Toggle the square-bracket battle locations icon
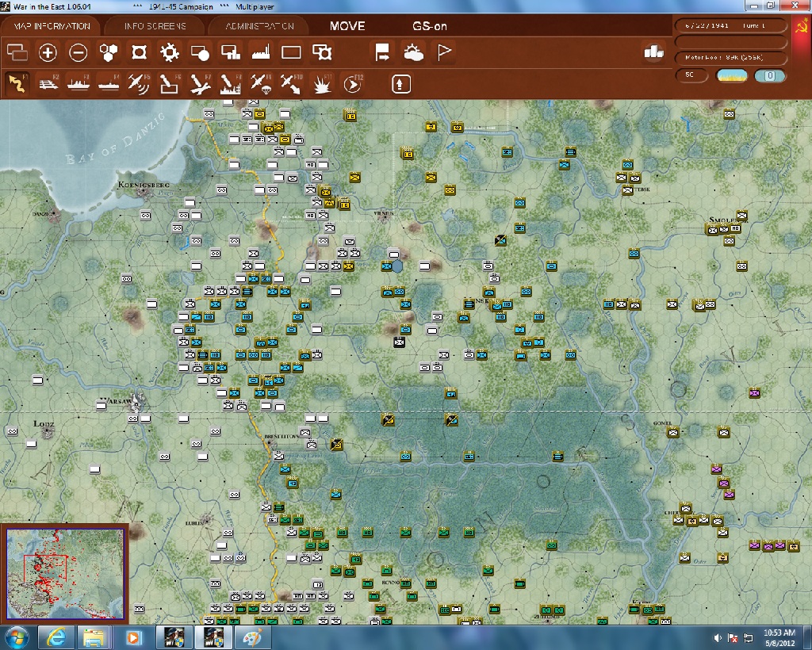This screenshot has width=812, height=650. point(140,52)
